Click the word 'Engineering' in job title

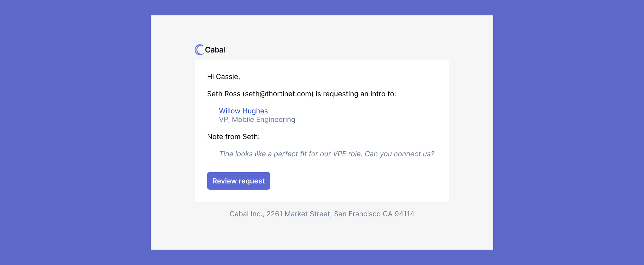coord(276,119)
